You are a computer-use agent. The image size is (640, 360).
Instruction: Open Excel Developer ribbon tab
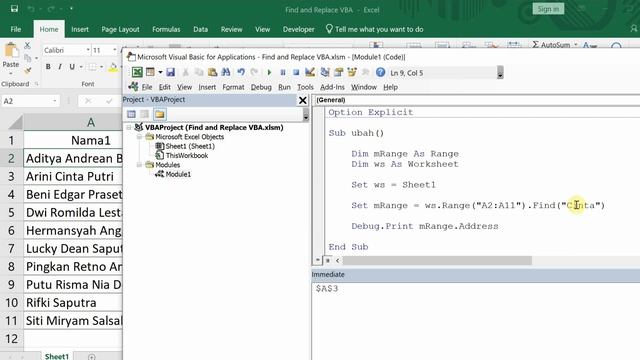click(299, 29)
